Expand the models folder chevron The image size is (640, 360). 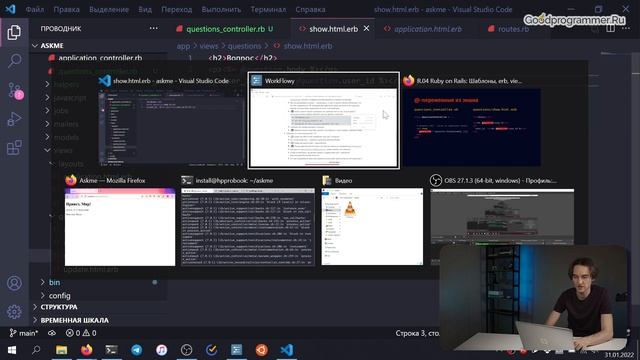tap(47, 137)
